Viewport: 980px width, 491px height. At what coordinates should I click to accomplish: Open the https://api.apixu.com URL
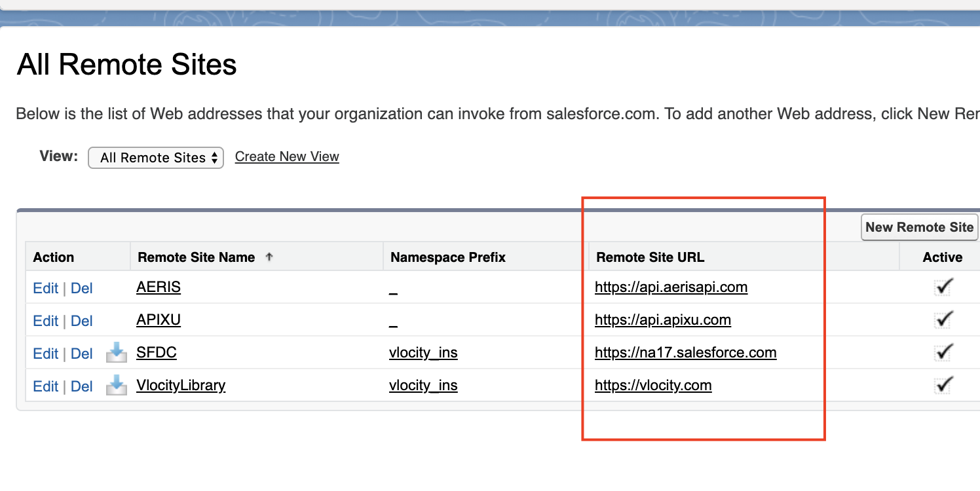click(663, 319)
